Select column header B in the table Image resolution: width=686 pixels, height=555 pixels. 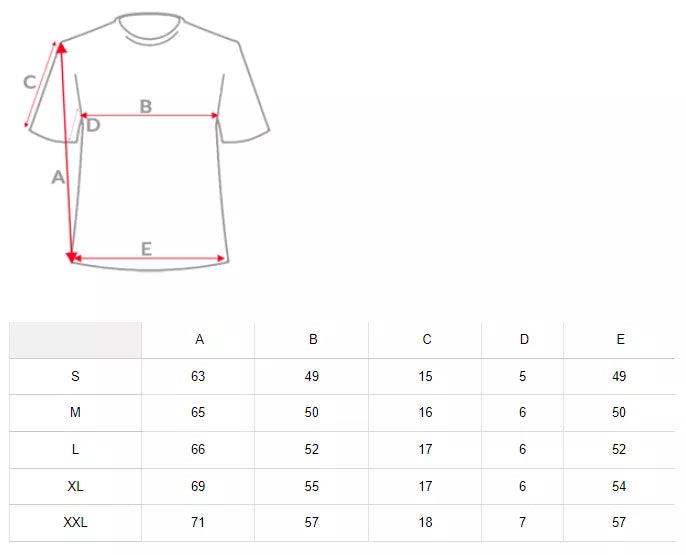click(313, 340)
